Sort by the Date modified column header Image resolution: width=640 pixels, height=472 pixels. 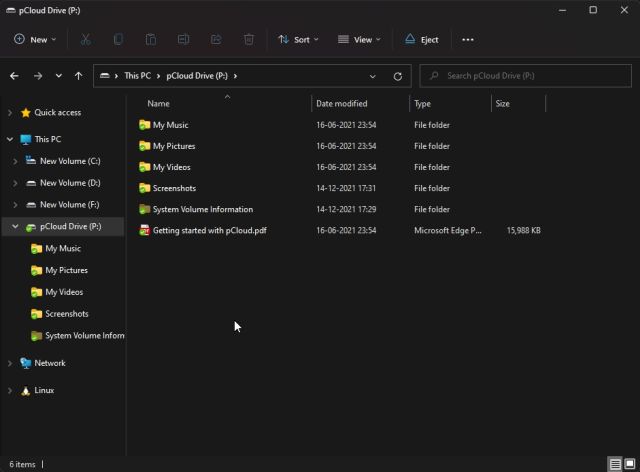(x=342, y=104)
